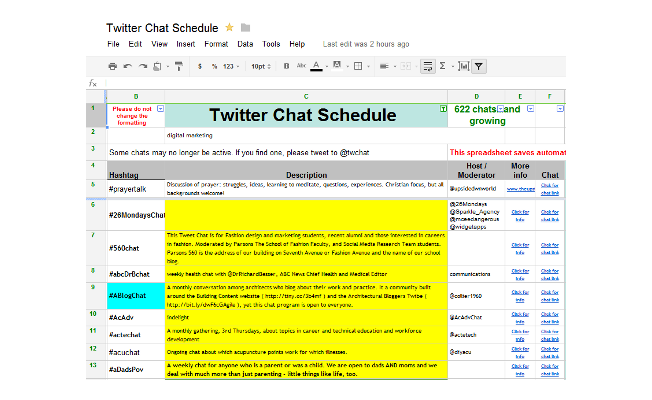652x400 pixels.
Task: Open the horizontal align options
Action: (384, 66)
